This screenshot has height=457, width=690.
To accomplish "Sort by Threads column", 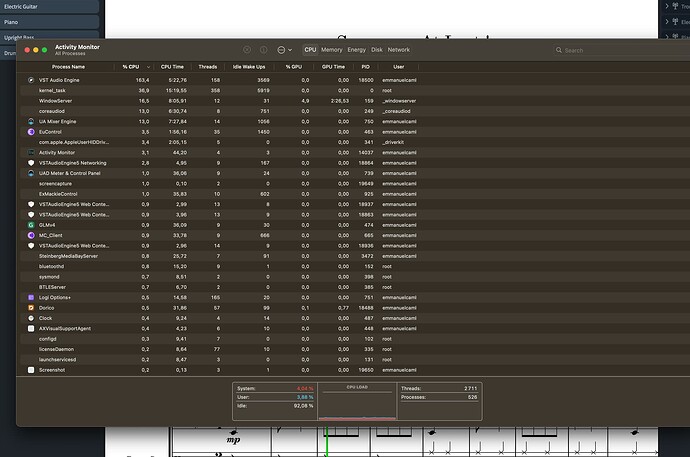I will [207, 67].
